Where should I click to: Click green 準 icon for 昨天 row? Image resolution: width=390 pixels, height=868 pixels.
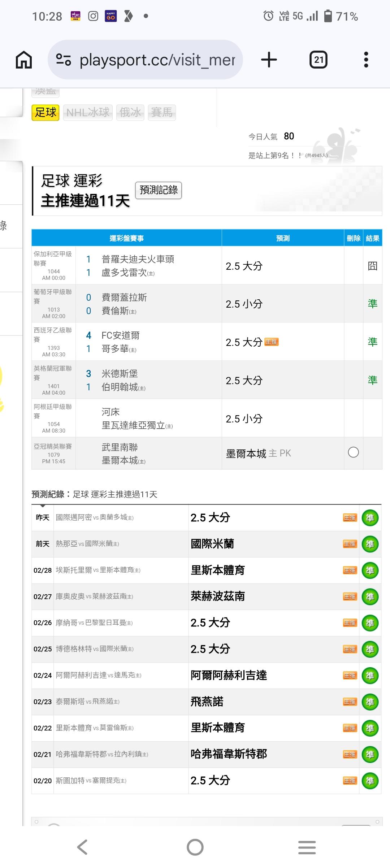(x=370, y=518)
